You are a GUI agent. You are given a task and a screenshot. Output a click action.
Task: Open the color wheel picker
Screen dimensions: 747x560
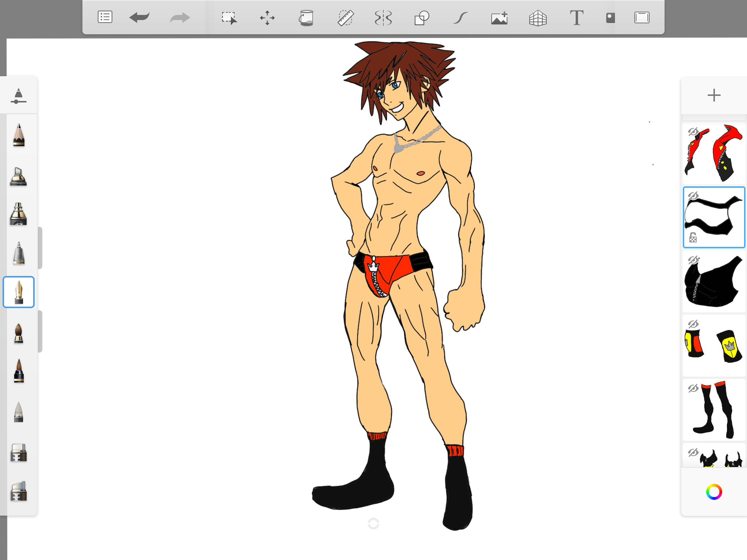pyautogui.click(x=714, y=492)
